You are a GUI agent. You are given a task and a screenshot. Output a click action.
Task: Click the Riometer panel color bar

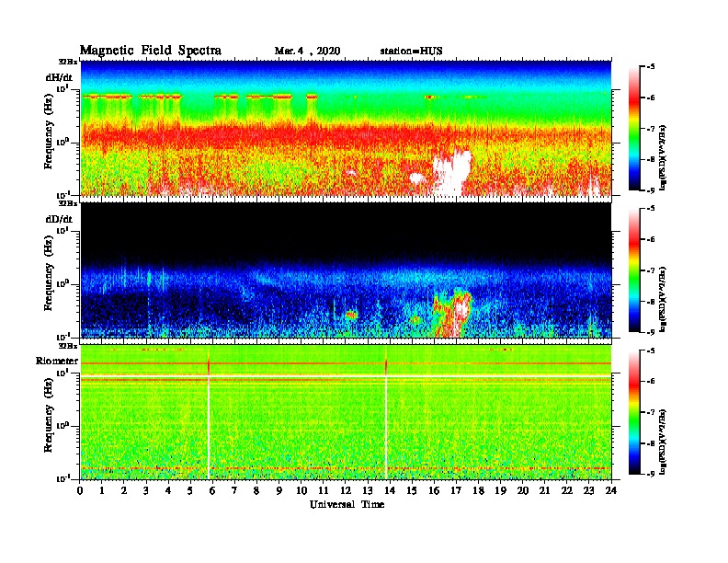point(633,412)
